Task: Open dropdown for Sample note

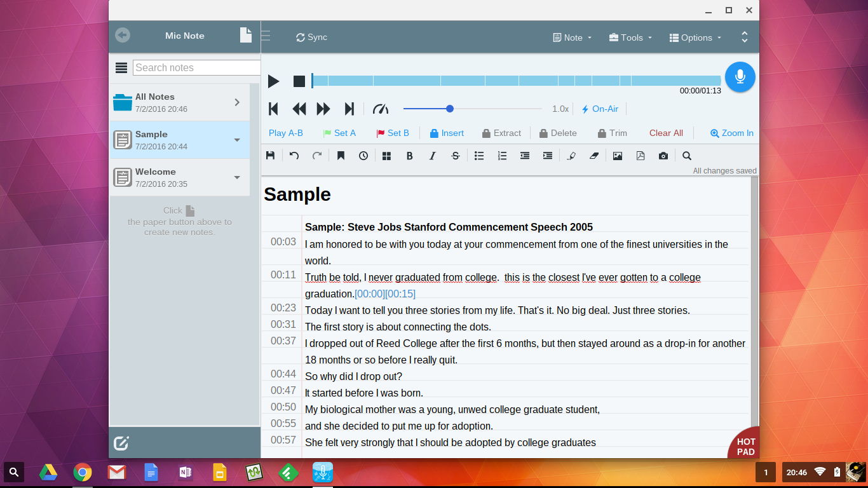Action: [237, 140]
